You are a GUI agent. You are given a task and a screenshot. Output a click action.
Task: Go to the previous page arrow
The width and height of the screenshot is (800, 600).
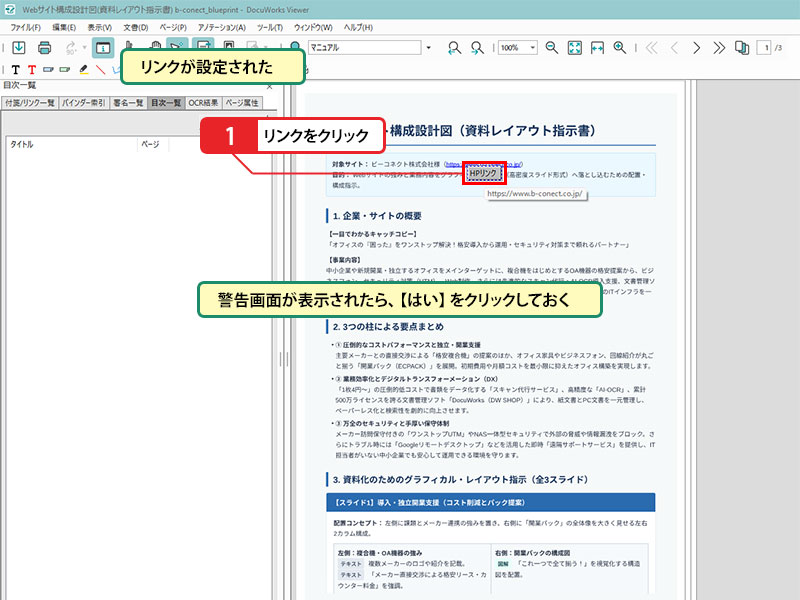[674, 48]
